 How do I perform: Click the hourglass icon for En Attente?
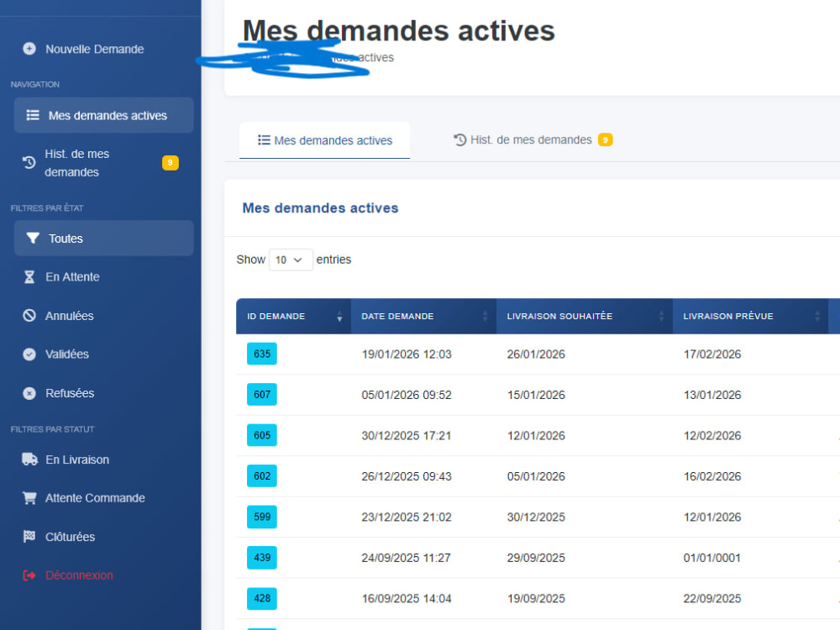pyautogui.click(x=29, y=277)
